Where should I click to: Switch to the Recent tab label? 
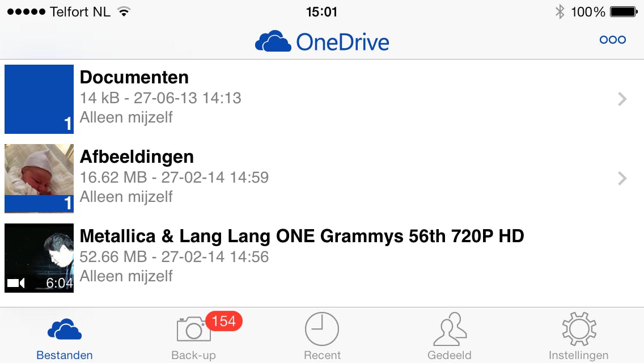point(322,356)
